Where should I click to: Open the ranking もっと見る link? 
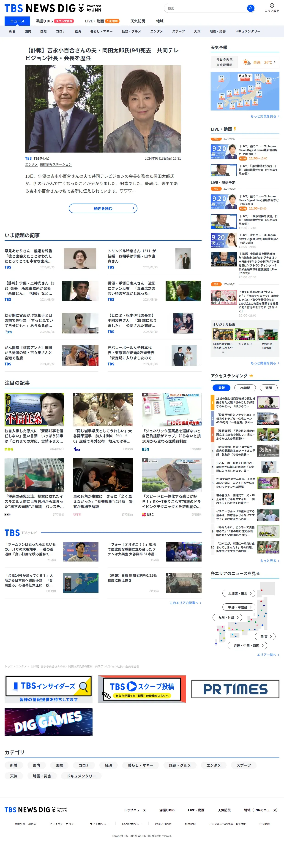[270, 561]
